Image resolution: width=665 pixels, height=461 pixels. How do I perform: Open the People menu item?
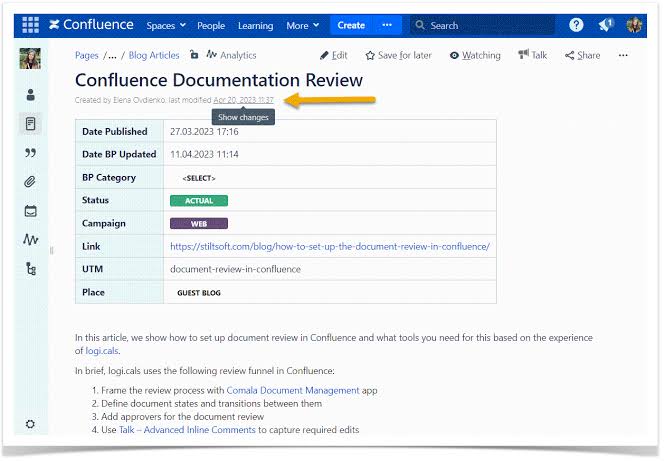point(211,26)
